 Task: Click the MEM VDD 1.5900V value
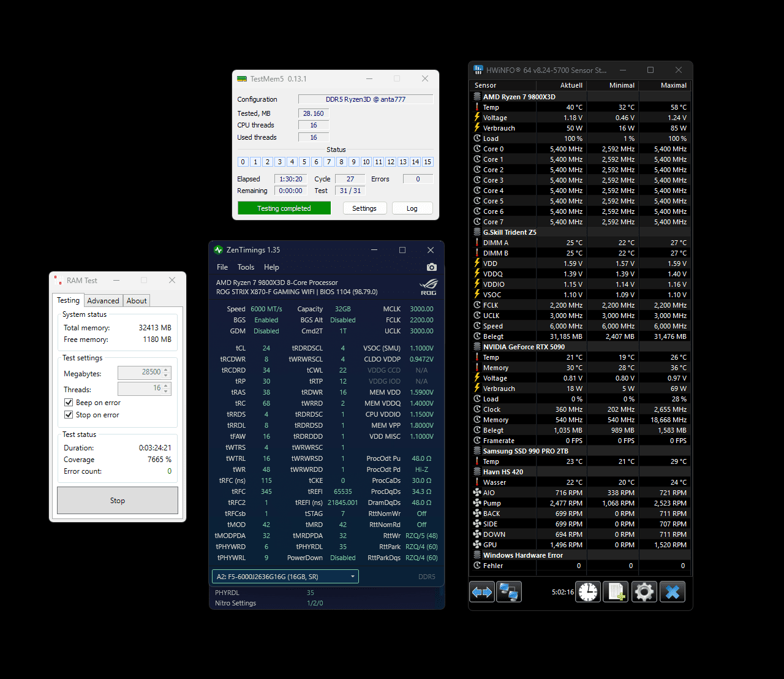click(x=421, y=392)
